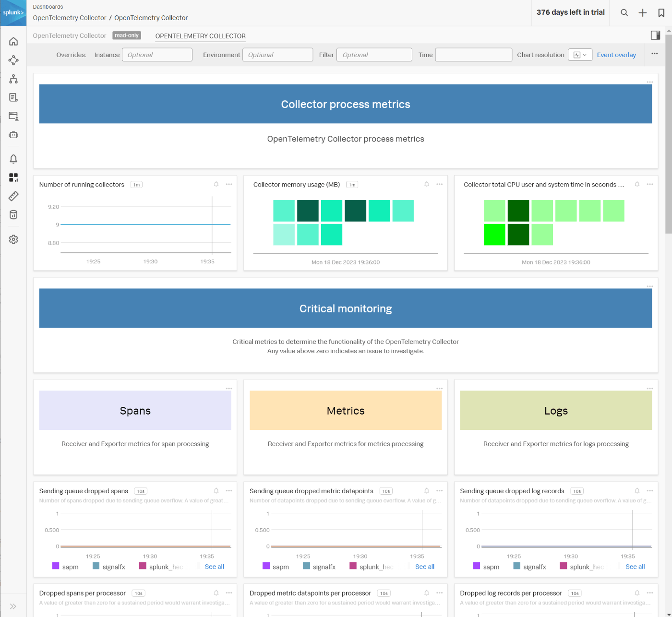Image resolution: width=672 pixels, height=617 pixels.
Task: Click See all in dropped metric datapoints legend
Action: (x=425, y=567)
